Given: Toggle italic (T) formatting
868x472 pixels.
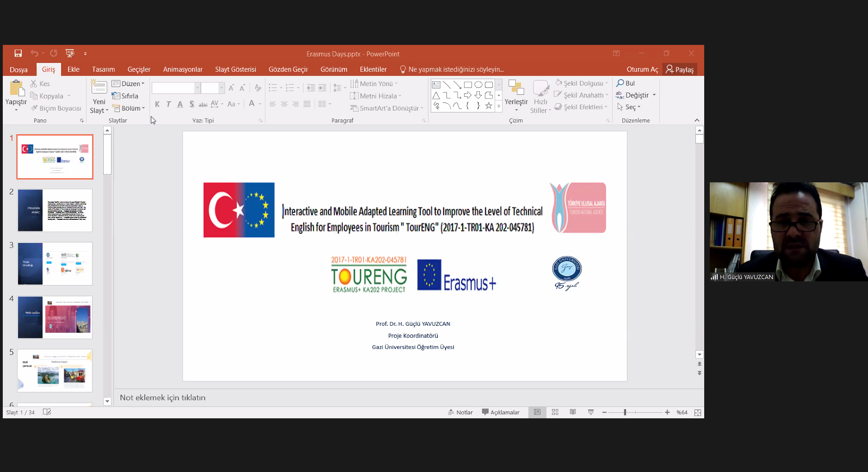Looking at the screenshot, I should [168, 104].
